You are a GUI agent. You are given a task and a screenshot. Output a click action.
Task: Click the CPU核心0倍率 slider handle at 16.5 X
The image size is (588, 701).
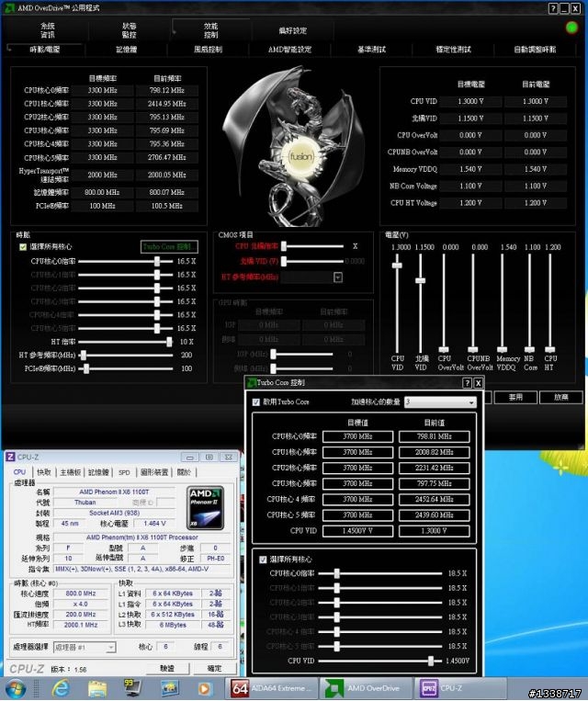(157, 261)
